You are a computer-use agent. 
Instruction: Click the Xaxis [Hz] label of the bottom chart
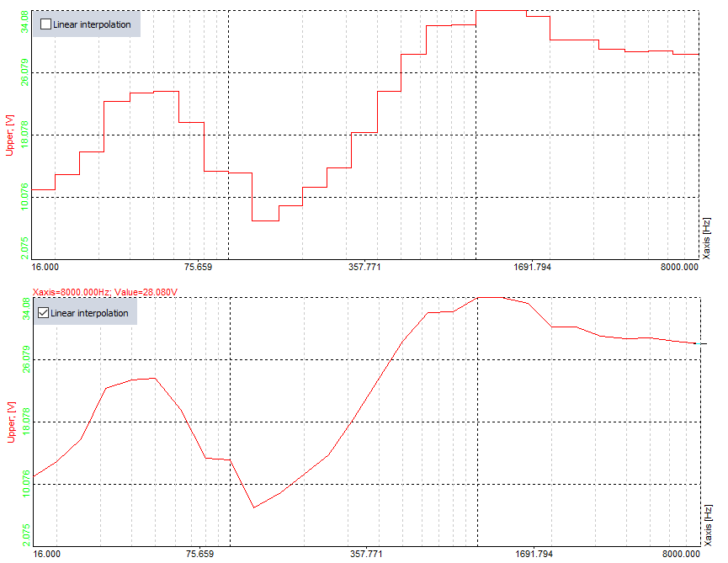click(x=709, y=525)
